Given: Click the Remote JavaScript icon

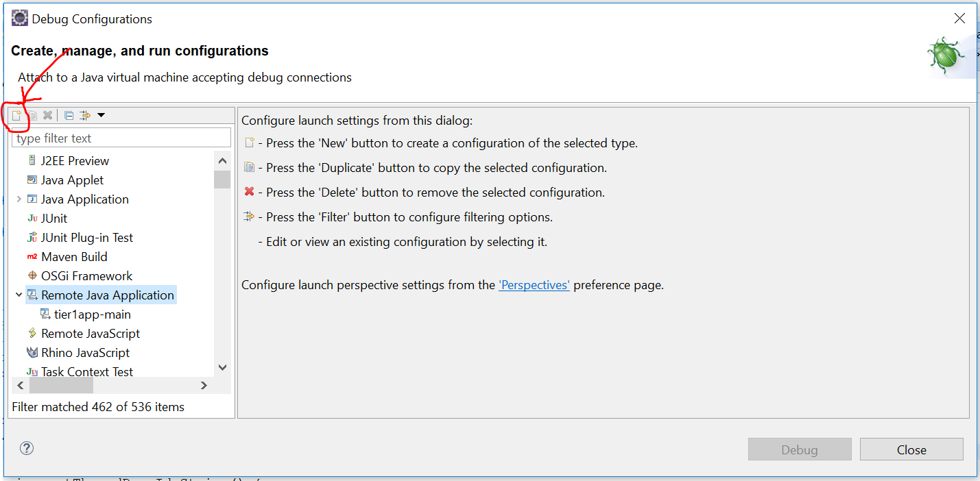Looking at the screenshot, I should pos(32,334).
